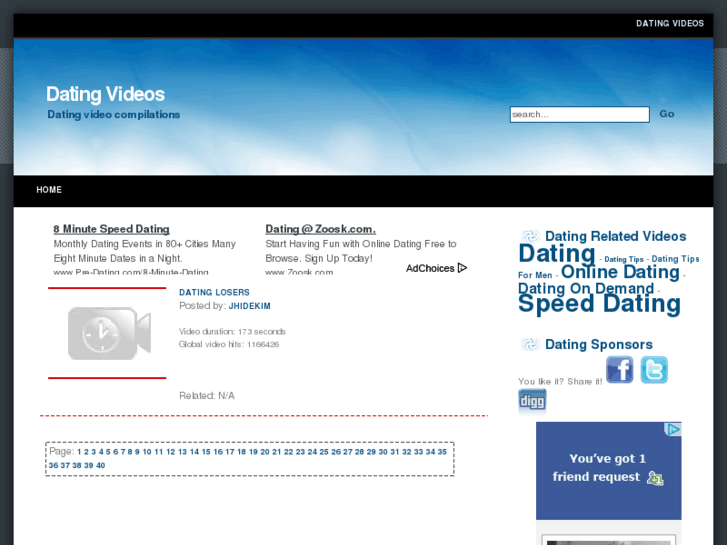Click the Facebook share icon
This screenshot has height=545, width=727.
tap(619, 370)
